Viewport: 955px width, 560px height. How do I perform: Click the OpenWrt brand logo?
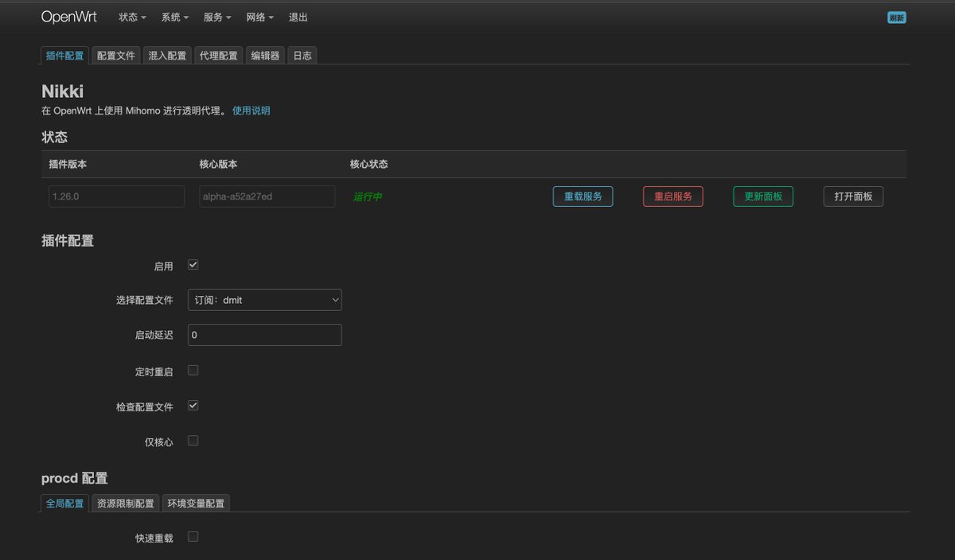tap(69, 17)
